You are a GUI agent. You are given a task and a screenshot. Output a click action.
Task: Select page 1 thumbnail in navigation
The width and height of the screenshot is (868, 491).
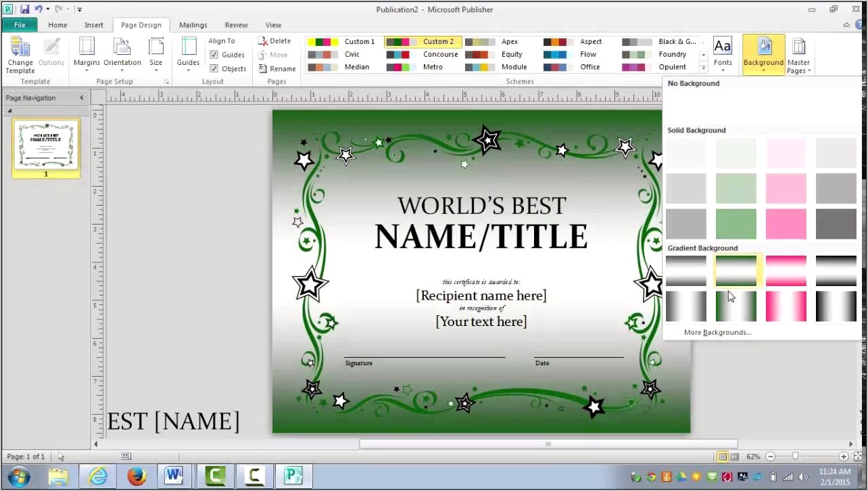point(46,147)
